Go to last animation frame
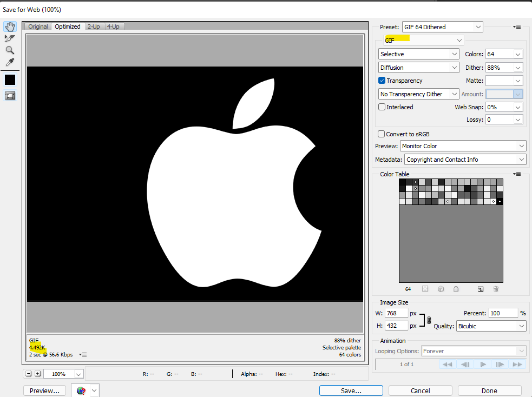 [x=517, y=364]
